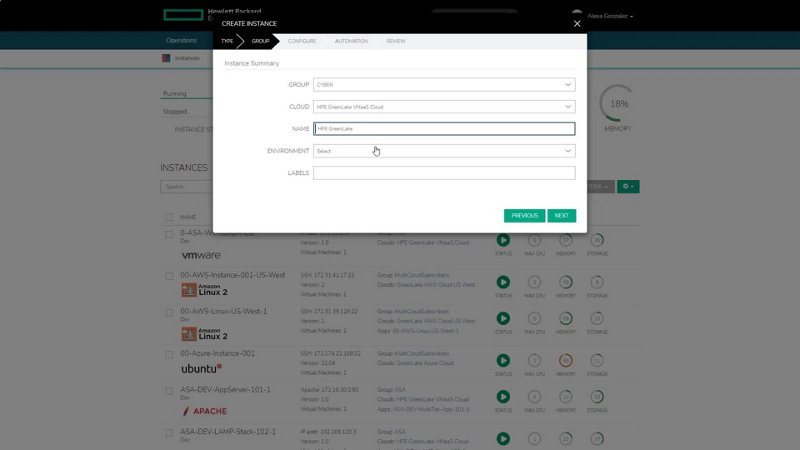Click the 18% memory usage gauge
Viewport: 800px width, 450px height.
[x=618, y=104]
